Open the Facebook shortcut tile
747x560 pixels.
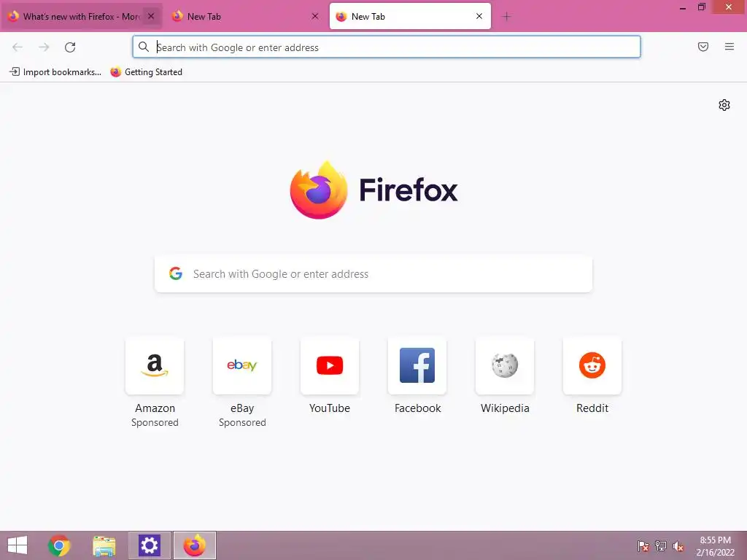417,365
